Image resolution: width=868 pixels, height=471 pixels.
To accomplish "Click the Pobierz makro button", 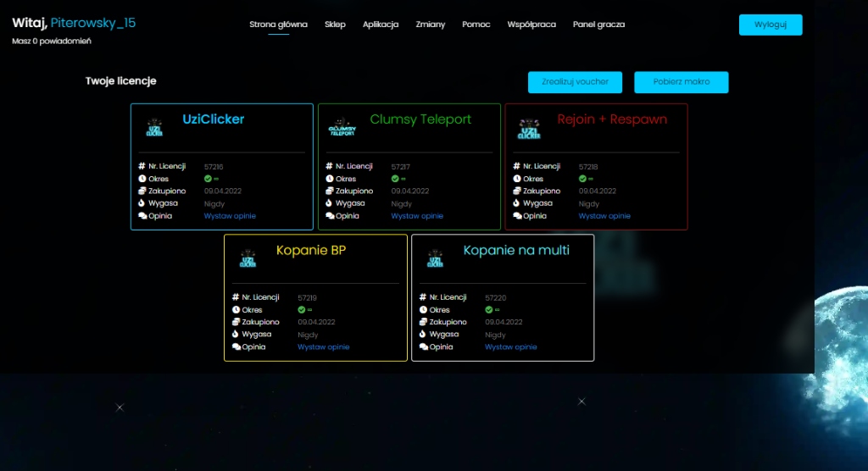I will 682,82.
